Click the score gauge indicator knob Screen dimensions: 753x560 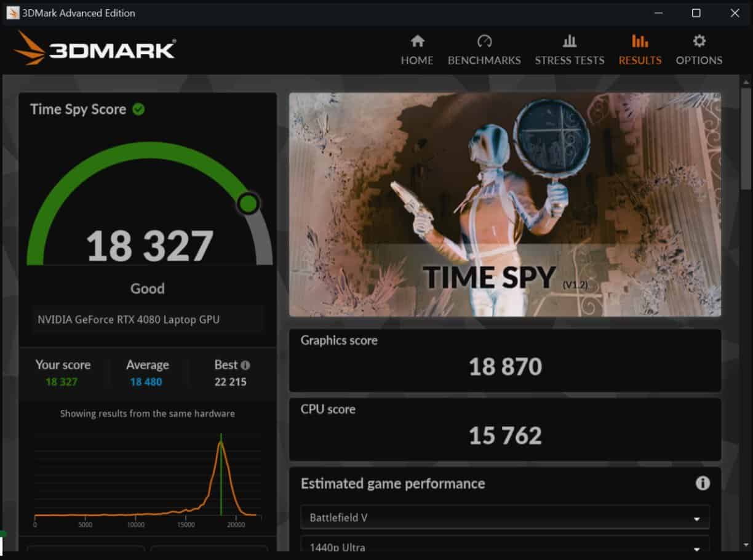(249, 203)
